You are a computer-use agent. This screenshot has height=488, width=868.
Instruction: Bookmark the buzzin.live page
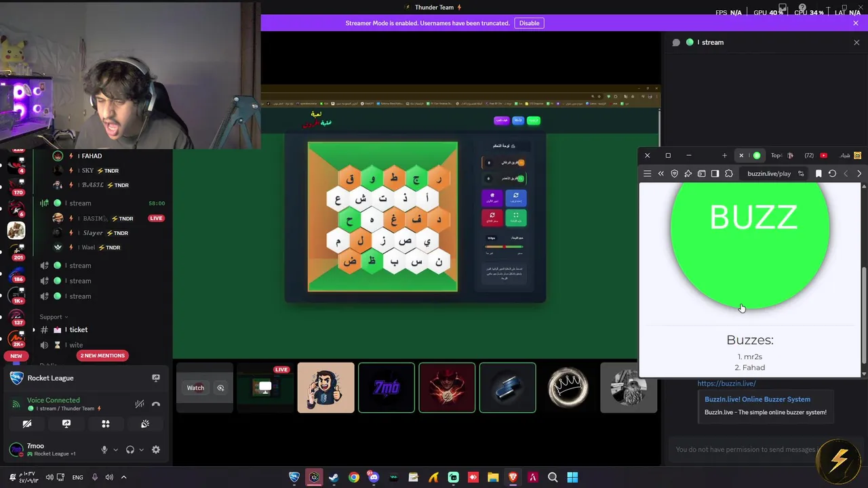(818, 174)
